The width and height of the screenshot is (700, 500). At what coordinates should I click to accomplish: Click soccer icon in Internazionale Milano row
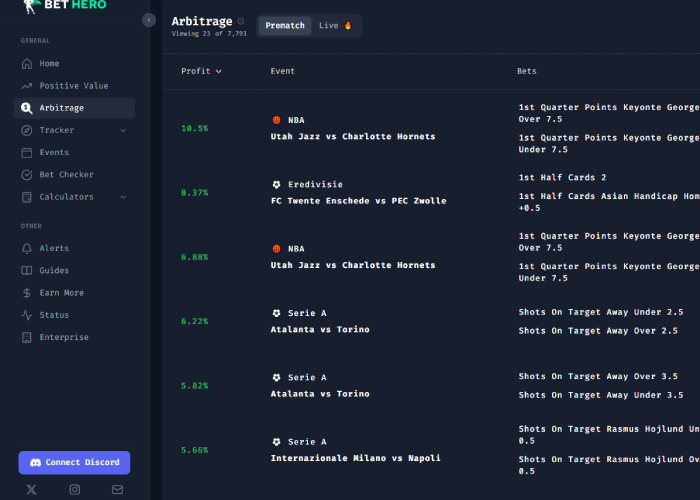coord(276,442)
